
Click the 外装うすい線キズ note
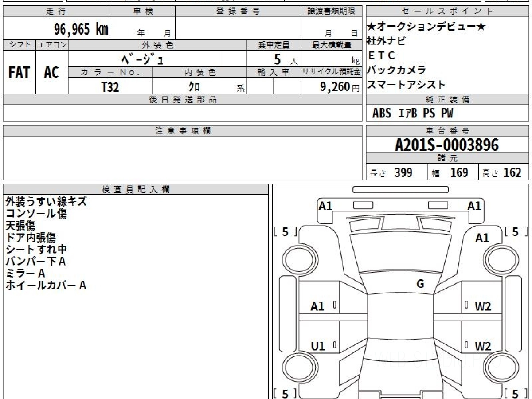pyautogui.click(x=46, y=202)
